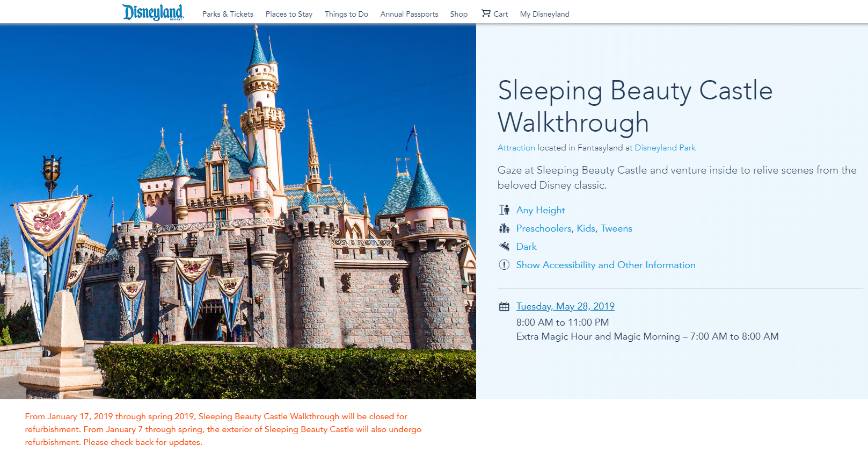Open the Cart link text
Screen dimensions: 868x453
click(x=501, y=14)
